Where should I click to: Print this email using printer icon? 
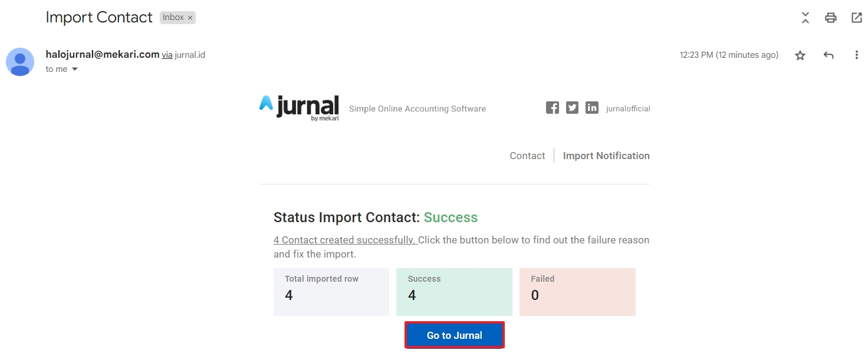tap(831, 18)
